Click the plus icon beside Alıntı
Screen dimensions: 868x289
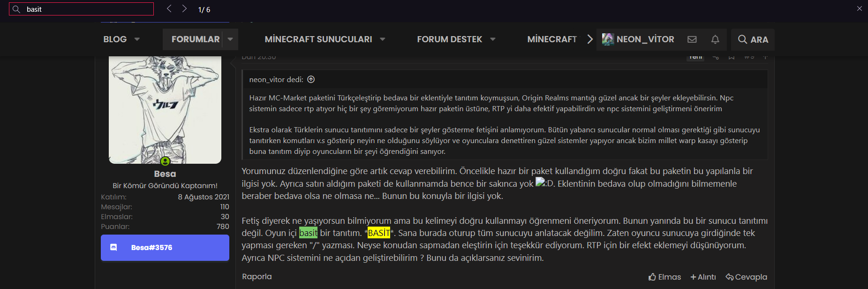coord(693,277)
